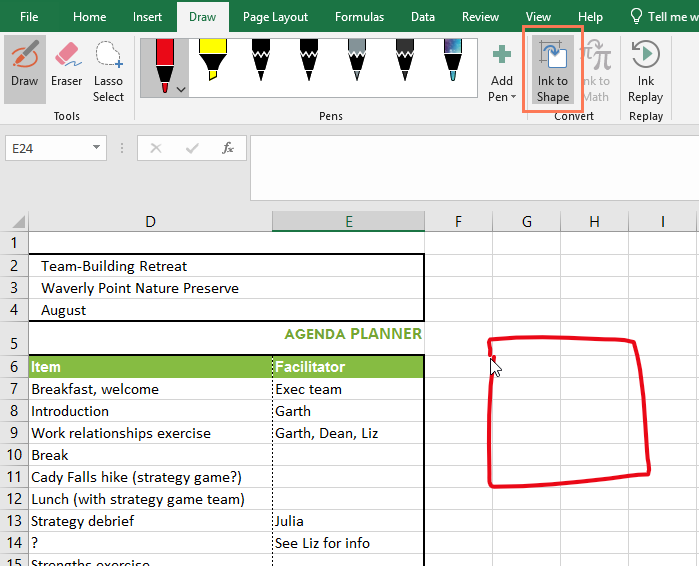Viewport: 699px width, 566px height.
Task: Click the Ink Replay button
Action: 646,70
